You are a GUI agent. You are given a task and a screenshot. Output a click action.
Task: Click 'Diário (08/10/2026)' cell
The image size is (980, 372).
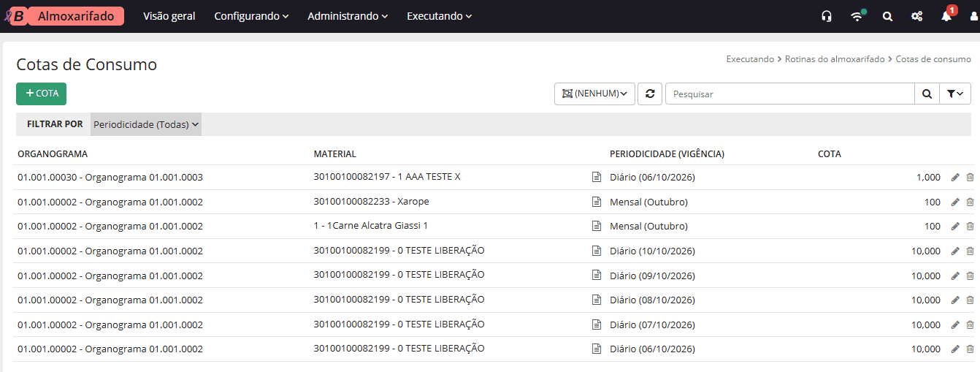point(652,300)
